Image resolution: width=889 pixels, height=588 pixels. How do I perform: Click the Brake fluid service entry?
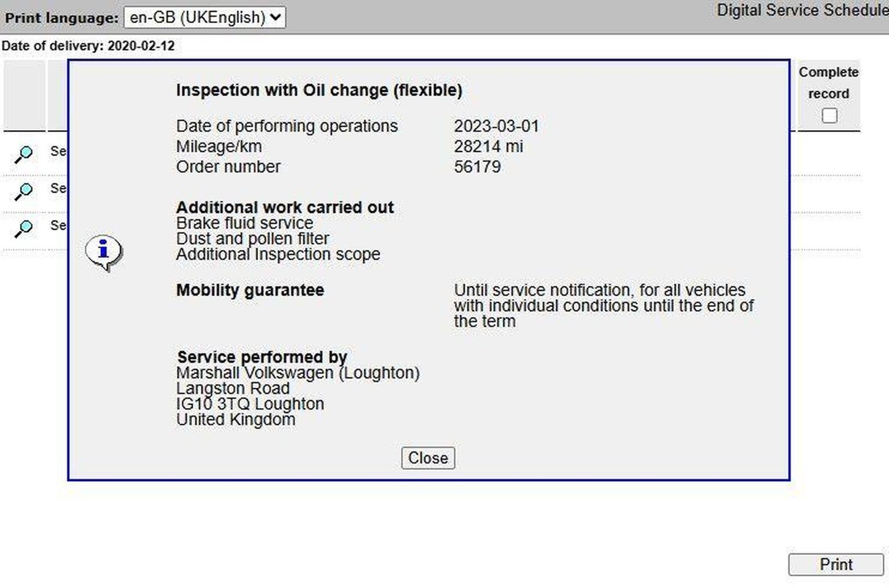click(245, 223)
